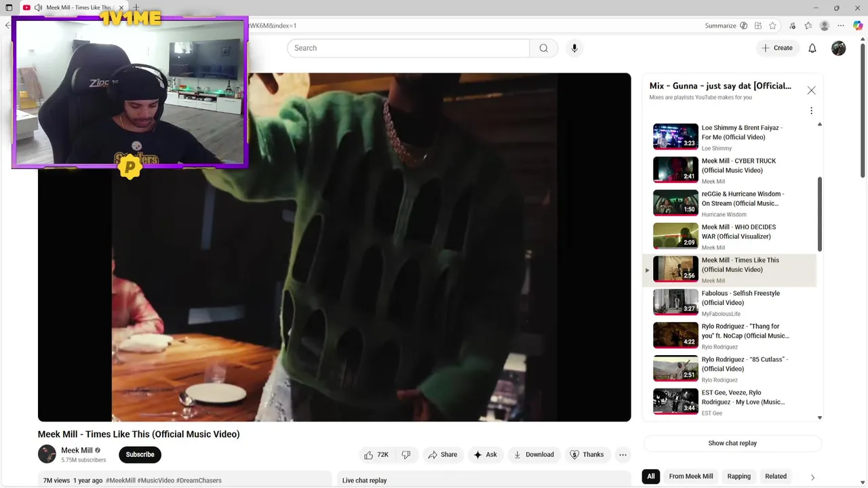868x488 pixels.
Task: Open YouTube notifications bell
Action: point(812,48)
